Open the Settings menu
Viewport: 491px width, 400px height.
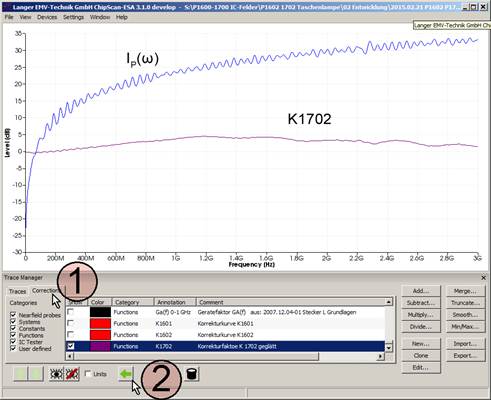(73, 17)
